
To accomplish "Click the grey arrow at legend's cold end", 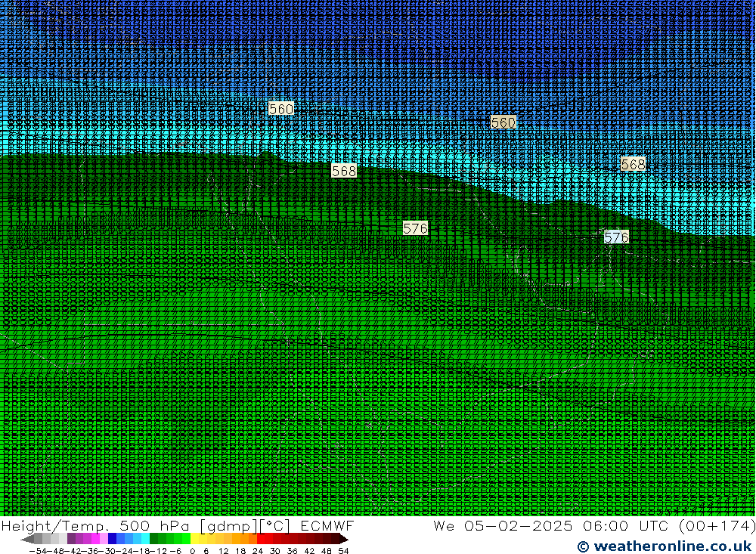I will click(27, 539).
